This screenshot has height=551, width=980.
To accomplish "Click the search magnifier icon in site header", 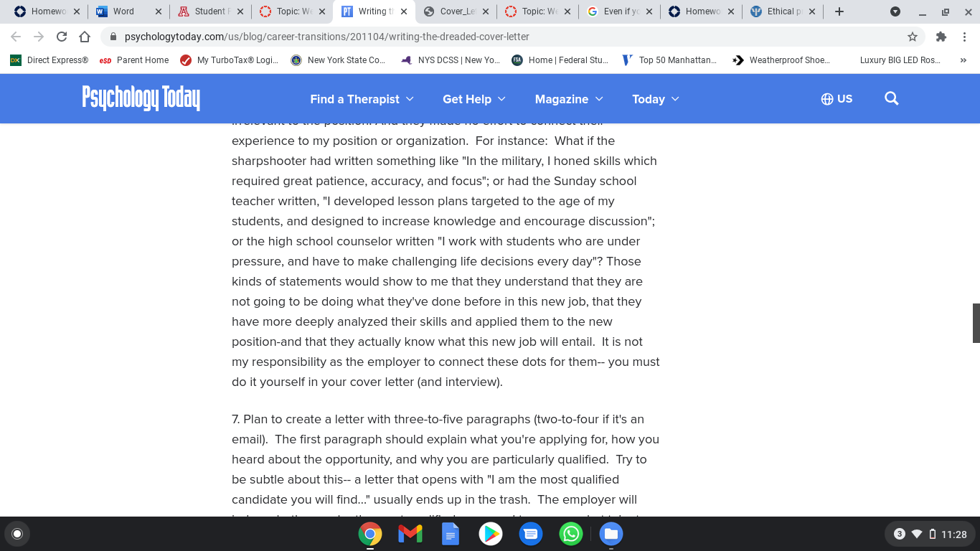I will click(891, 98).
